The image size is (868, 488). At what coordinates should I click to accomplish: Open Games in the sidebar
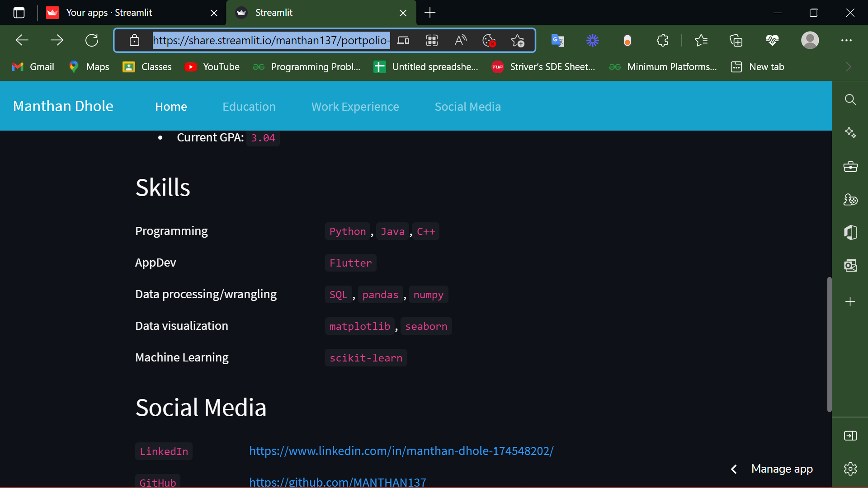[851, 199]
